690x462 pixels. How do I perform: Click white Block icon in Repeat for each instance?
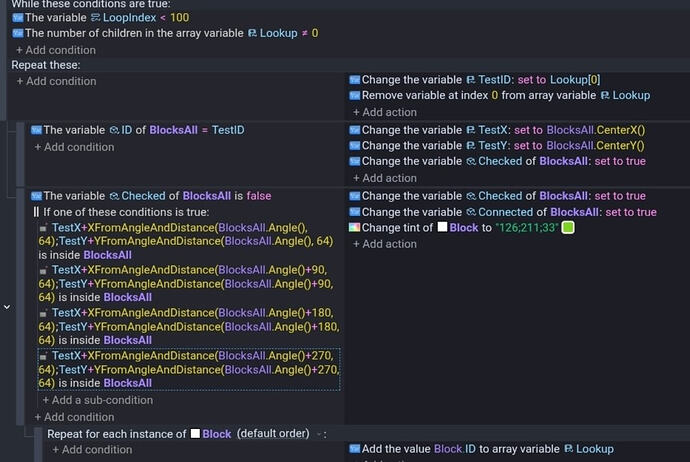point(195,434)
